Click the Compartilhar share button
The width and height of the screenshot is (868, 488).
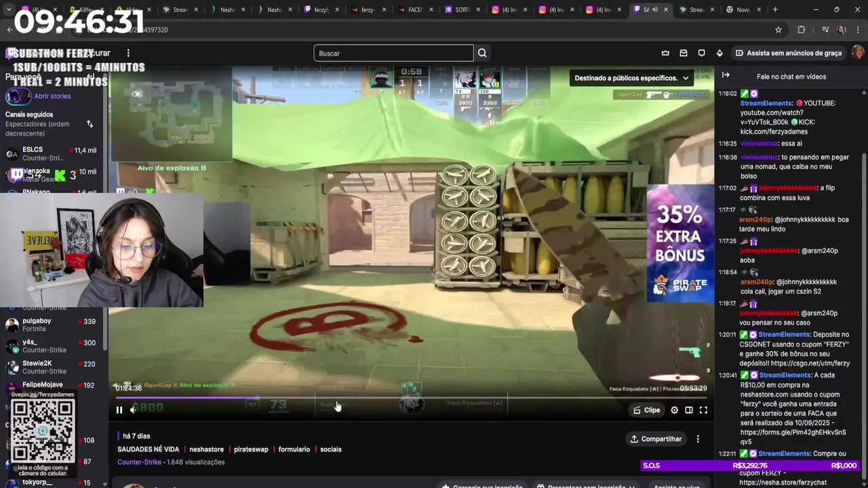656,439
